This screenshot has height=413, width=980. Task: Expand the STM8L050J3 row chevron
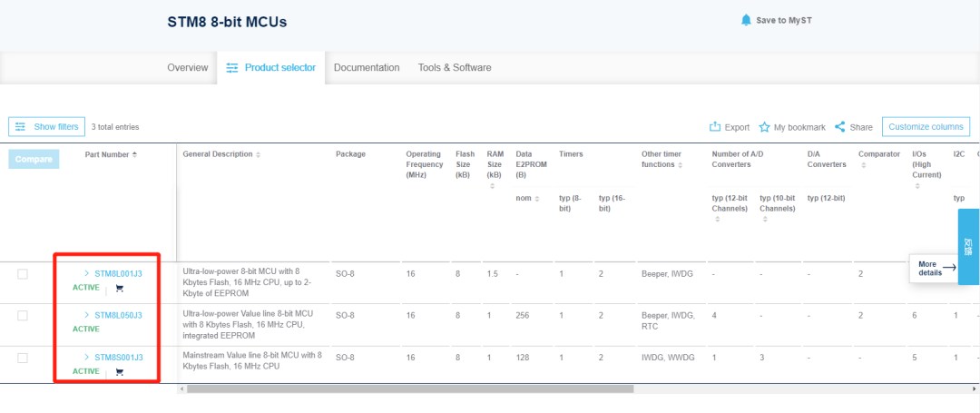86,315
